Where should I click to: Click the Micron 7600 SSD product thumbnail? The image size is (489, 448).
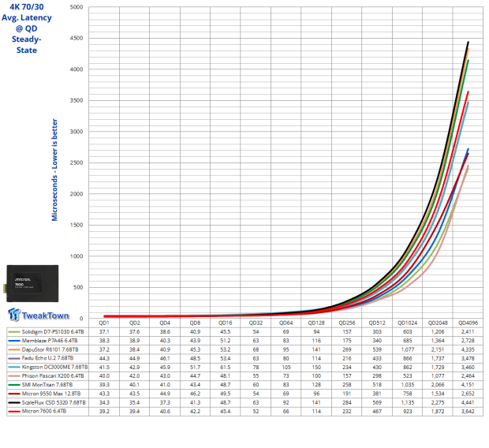click(x=32, y=283)
